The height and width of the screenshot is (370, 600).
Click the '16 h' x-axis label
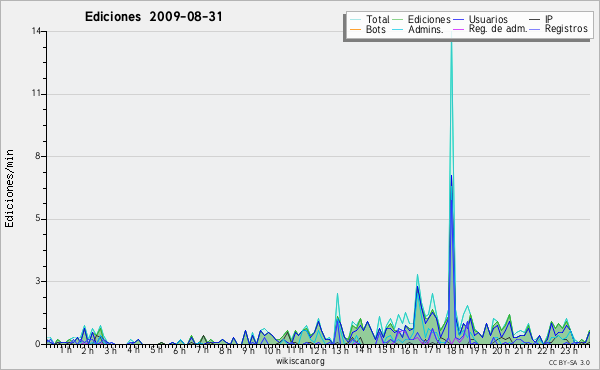pos(409,350)
